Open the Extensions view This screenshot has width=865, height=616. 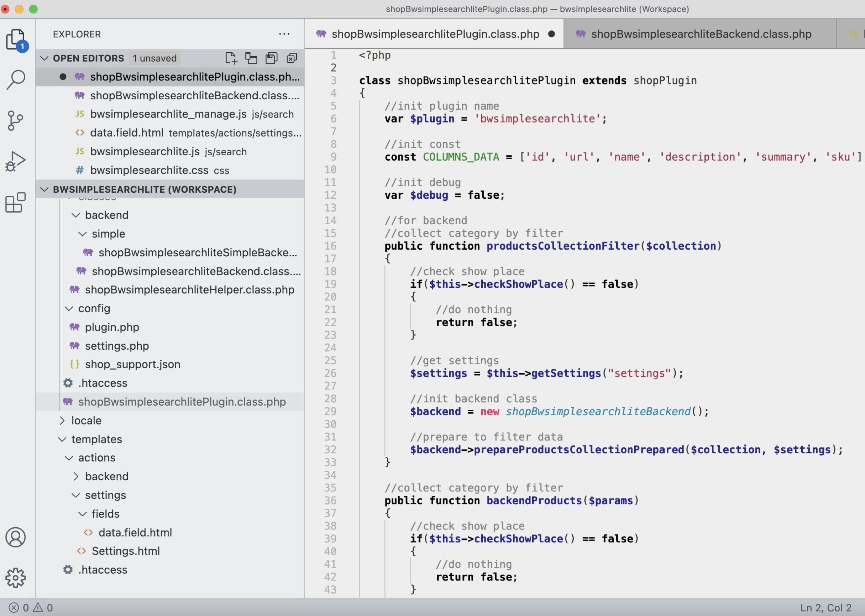point(16,203)
